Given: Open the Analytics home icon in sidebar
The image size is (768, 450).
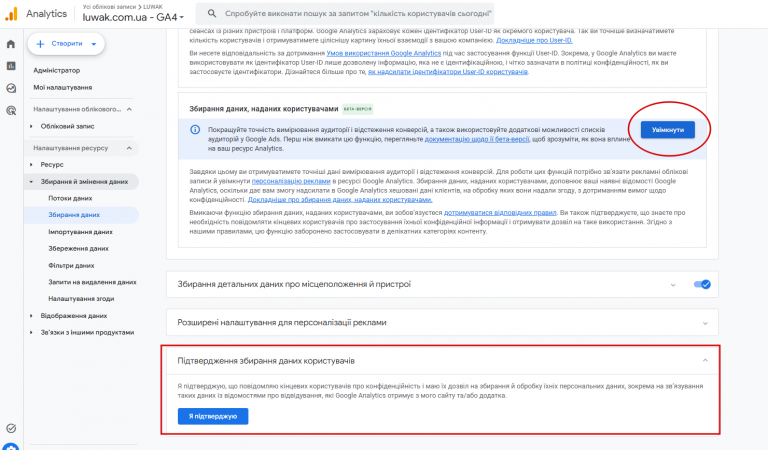Looking at the screenshot, I should (x=11, y=44).
